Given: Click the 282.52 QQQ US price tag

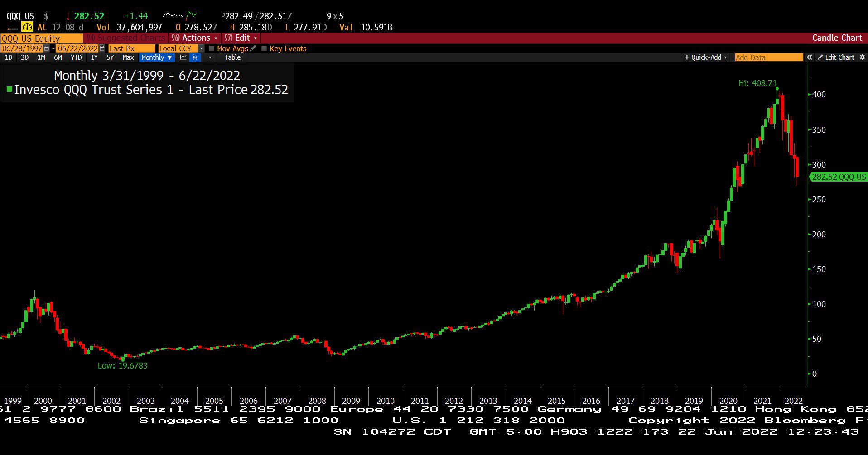Looking at the screenshot, I should tap(839, 177).
